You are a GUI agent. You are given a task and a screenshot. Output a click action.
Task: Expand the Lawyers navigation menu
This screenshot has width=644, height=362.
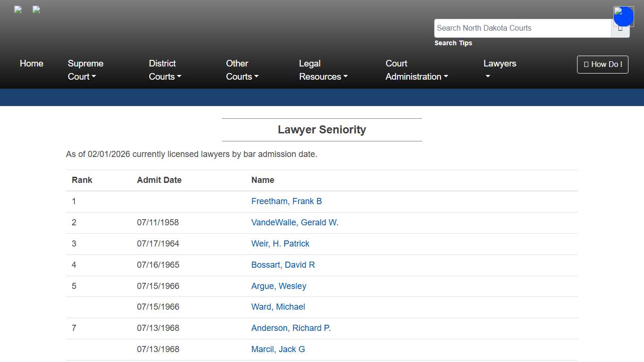pos(499,69)
